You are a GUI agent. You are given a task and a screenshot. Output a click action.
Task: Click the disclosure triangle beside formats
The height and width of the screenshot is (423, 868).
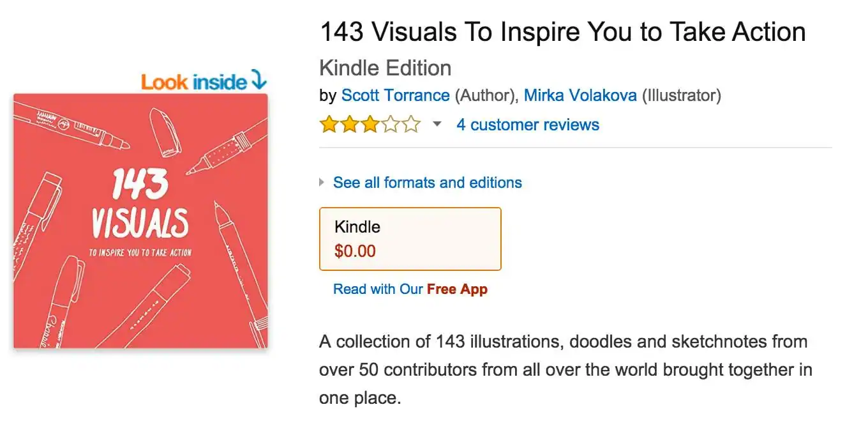322,182
